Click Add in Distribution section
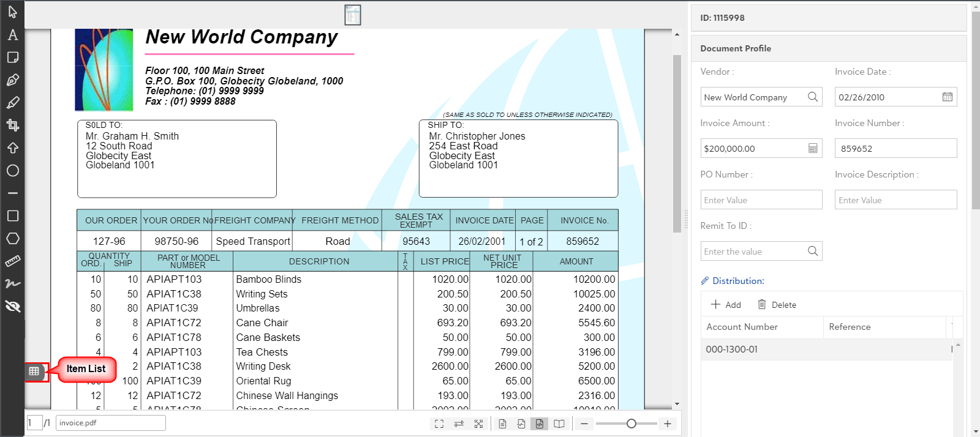The height and width of the screenshot is (437, 980). pos(726,305)
